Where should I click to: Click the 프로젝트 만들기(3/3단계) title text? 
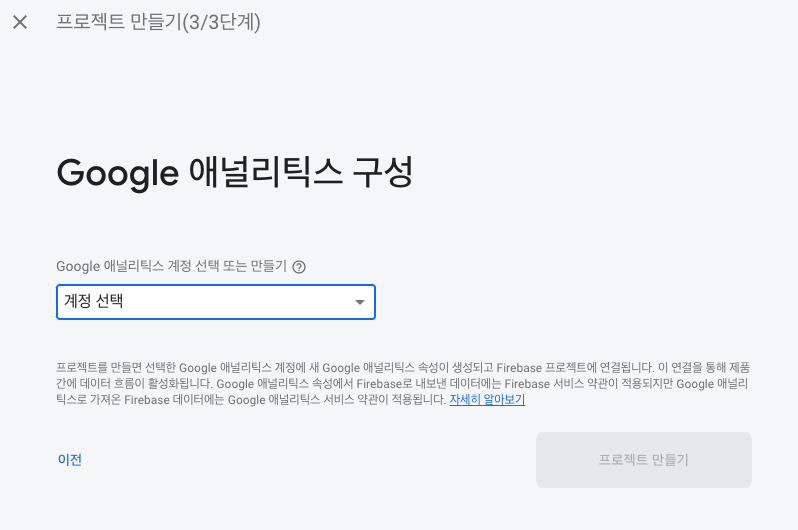(158, 22)
